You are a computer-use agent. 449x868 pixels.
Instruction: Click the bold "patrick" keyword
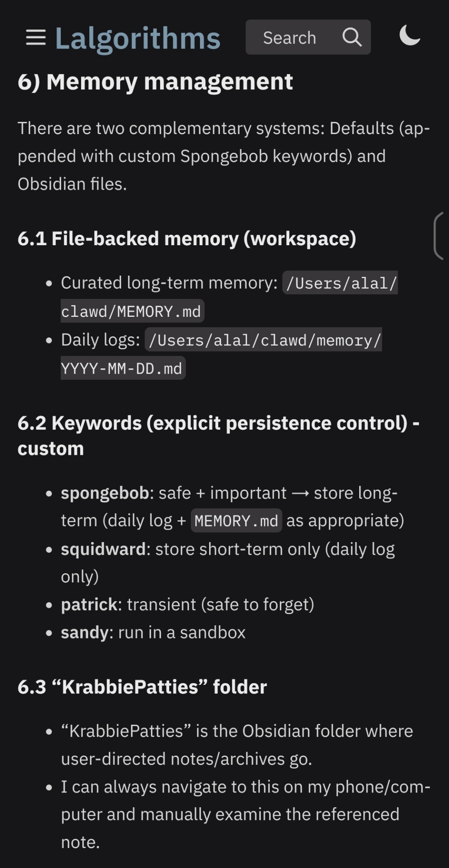click(x=89, y=605)
